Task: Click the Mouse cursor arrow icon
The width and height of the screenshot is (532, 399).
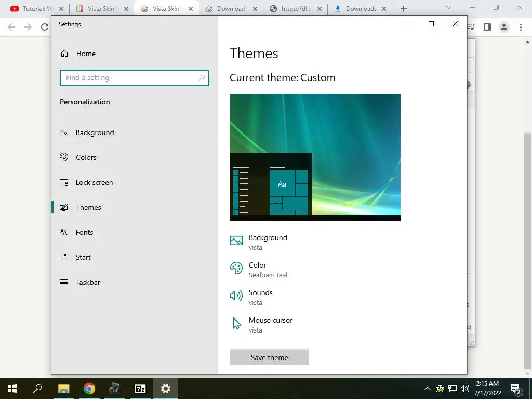Action: [237, 323]
